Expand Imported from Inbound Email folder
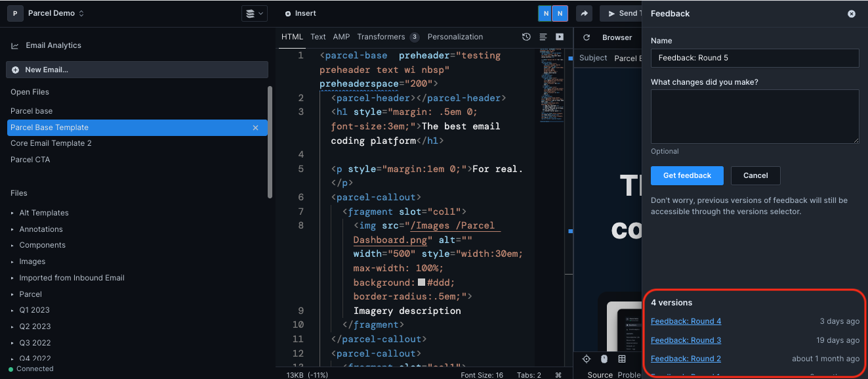Viewport: 868px width, 379px height. (x=68, y=278)
